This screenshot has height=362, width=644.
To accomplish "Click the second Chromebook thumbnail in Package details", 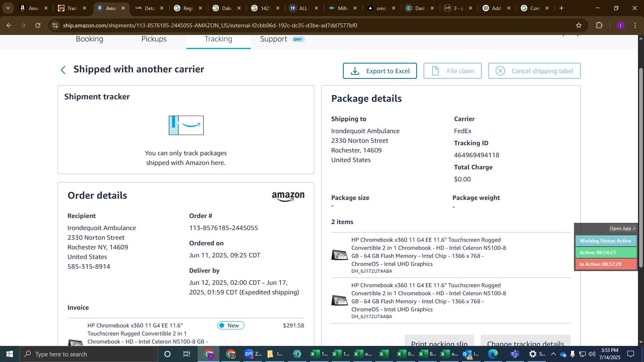I will tap(339, 300).
